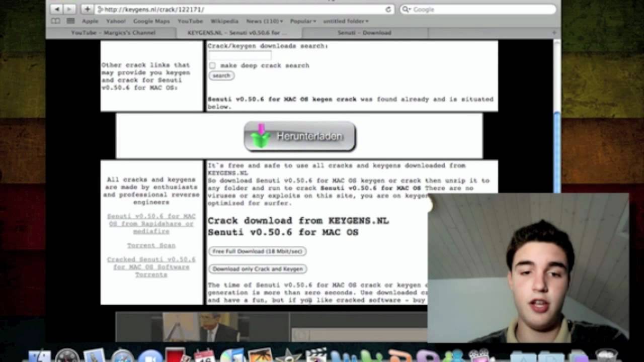Click the Safari forward arrow button
644x362 pixels.
pyautogui.click(x=69, y=10)
